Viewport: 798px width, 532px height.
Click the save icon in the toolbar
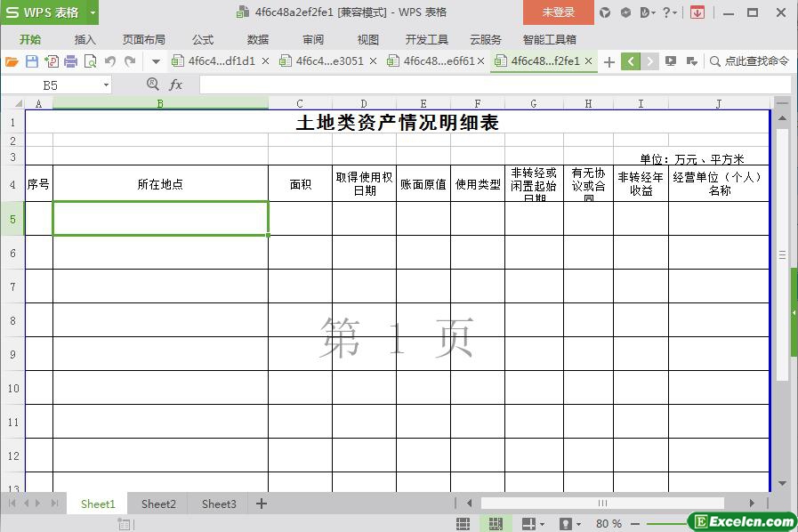tap(32, 61)
